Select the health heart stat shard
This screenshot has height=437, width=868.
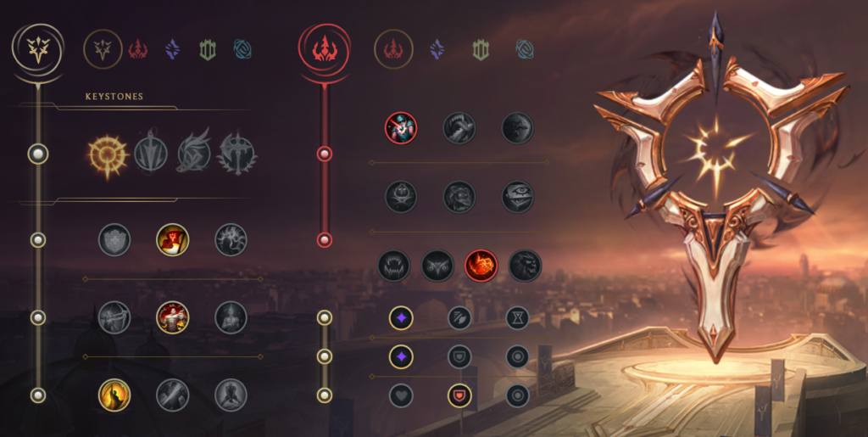pos(401,396)
